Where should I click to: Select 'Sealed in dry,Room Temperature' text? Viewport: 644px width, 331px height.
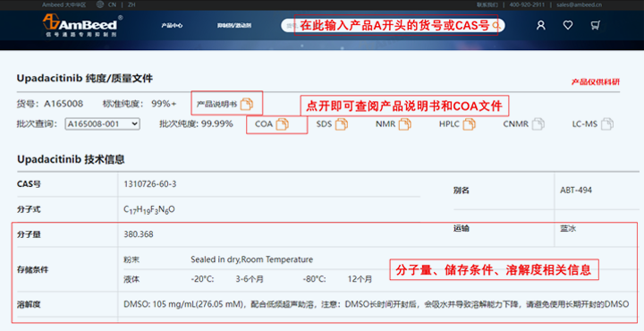coord(251,259)
